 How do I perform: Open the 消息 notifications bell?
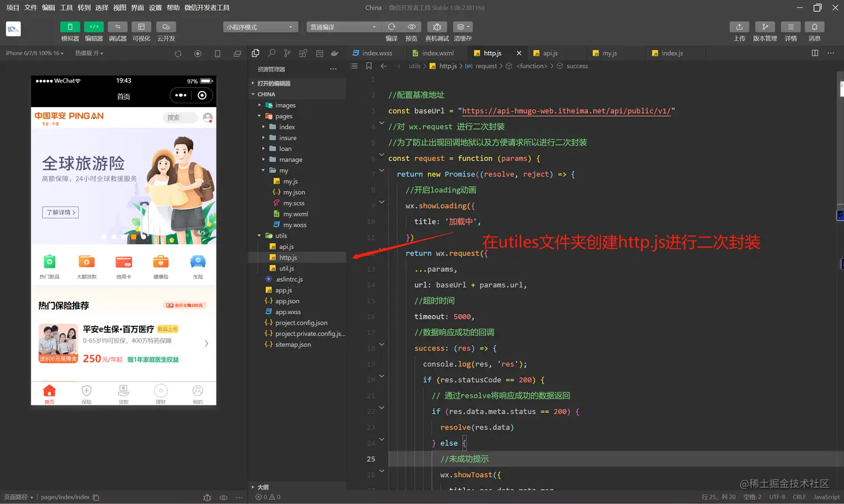pos(814,27)
